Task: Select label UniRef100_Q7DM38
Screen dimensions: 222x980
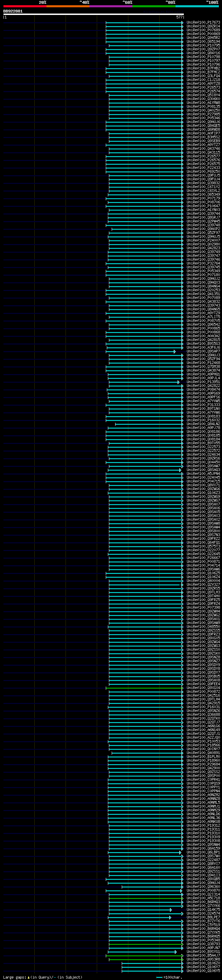Action: coord(203,367)
